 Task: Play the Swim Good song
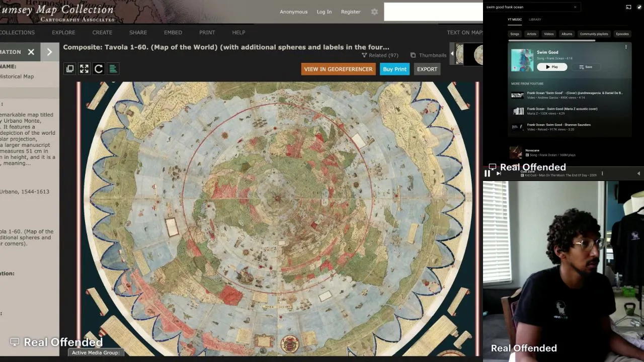click(x=552, y=67)
